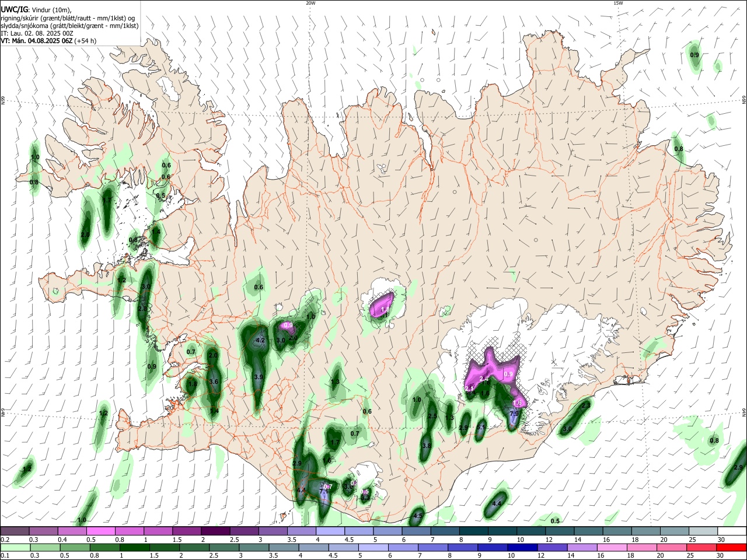Image resolution: width=747 pixels, height=560 pixels.
Task: Pick the darkest green swatch labeled 1 in the rain legend
Action: coord(134,547)
